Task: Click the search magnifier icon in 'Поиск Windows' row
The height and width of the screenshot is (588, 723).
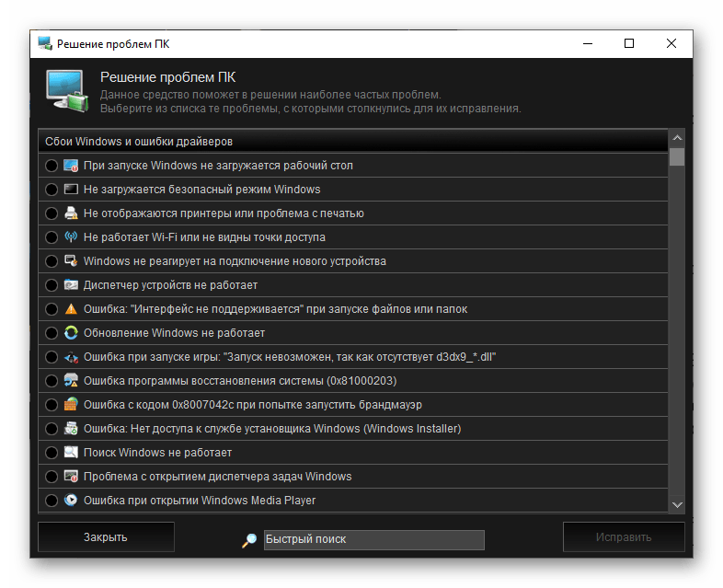Action: tap(71, 453)
